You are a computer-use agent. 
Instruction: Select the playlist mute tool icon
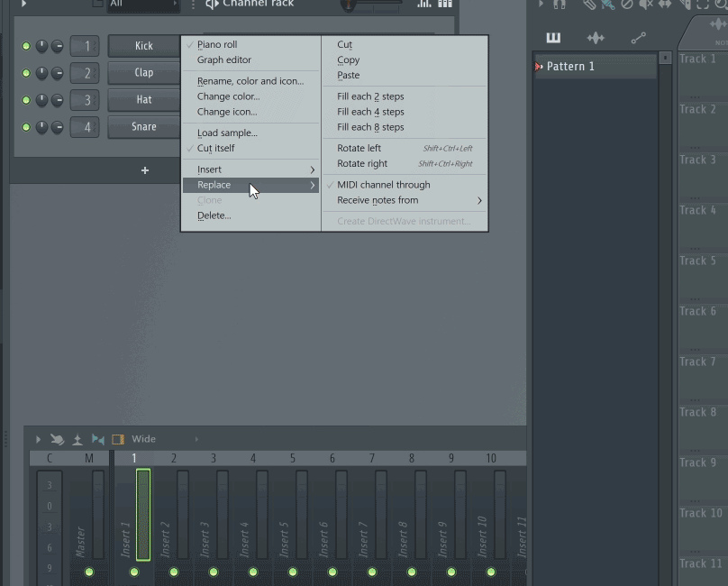646,5
